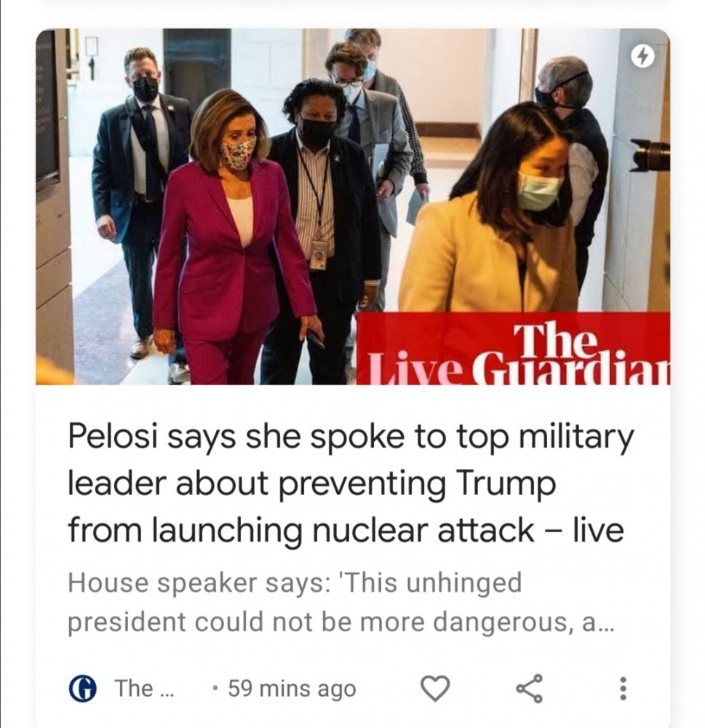The height and width of the screenshot is (728, 705).
Task: Open the Pelosi military leader headline
Action: click(351, 483)
